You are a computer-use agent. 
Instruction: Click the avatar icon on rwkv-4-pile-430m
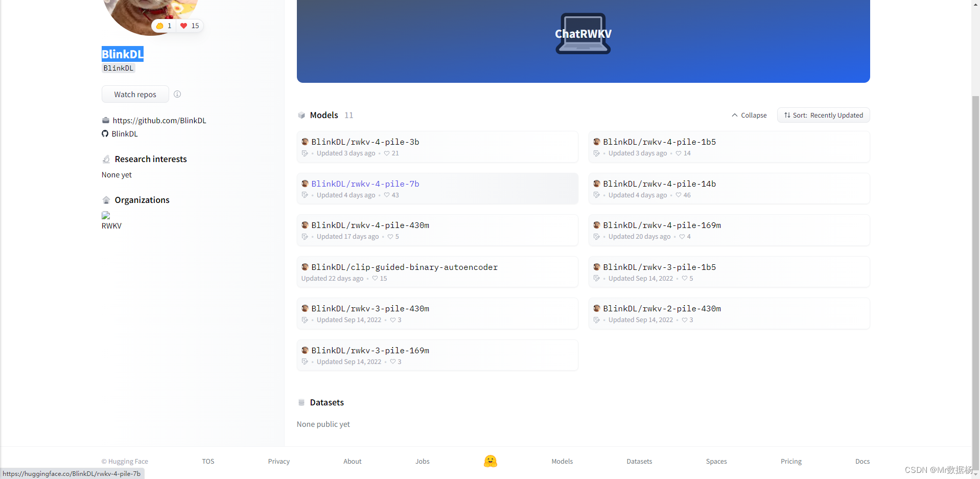point(305,225)
